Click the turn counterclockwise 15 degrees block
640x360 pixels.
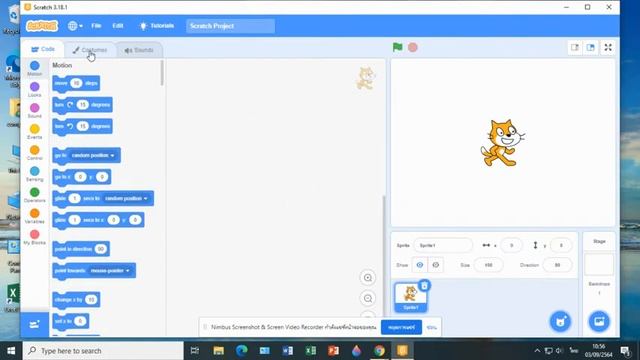point(82,126)
